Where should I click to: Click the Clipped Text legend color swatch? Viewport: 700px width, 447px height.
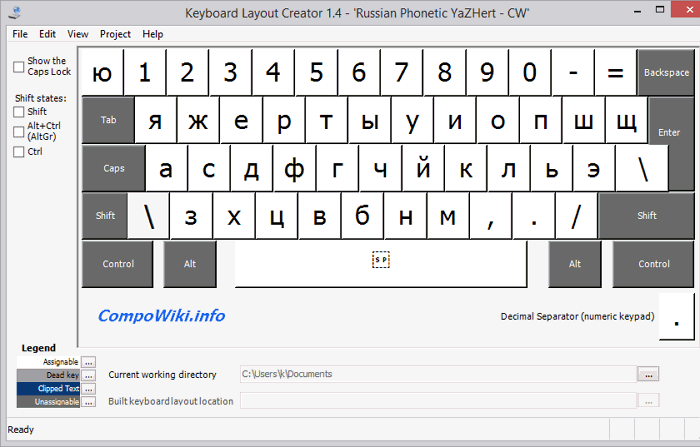click(48, 388)
